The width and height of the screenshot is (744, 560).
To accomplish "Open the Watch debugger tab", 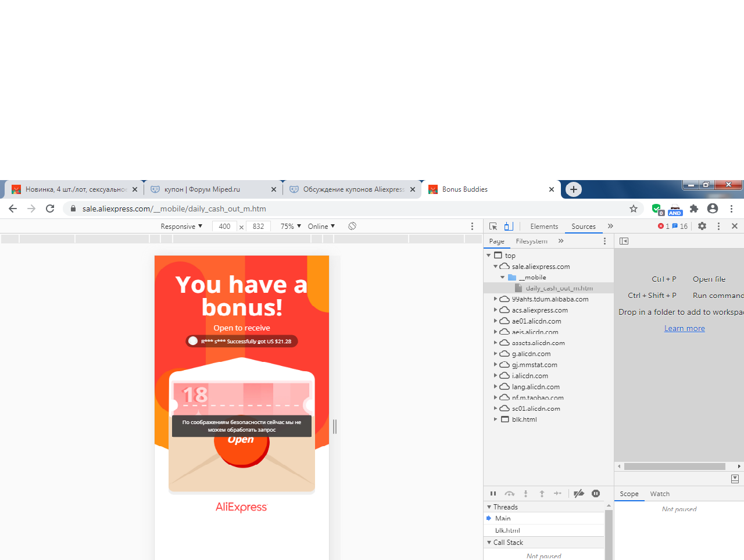I will [660, 494].
